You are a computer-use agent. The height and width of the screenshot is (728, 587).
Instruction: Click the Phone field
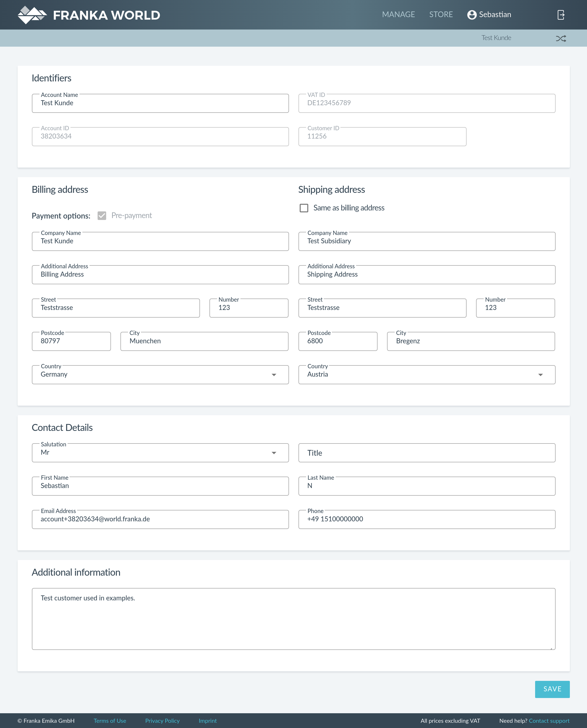pyautogui.click(x=427, y=519)
